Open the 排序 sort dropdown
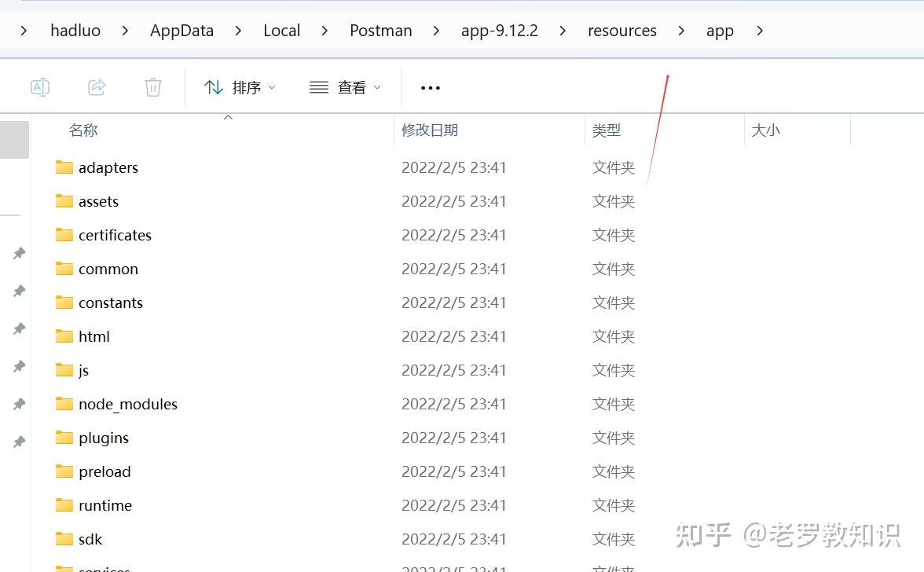 point(240,88)
